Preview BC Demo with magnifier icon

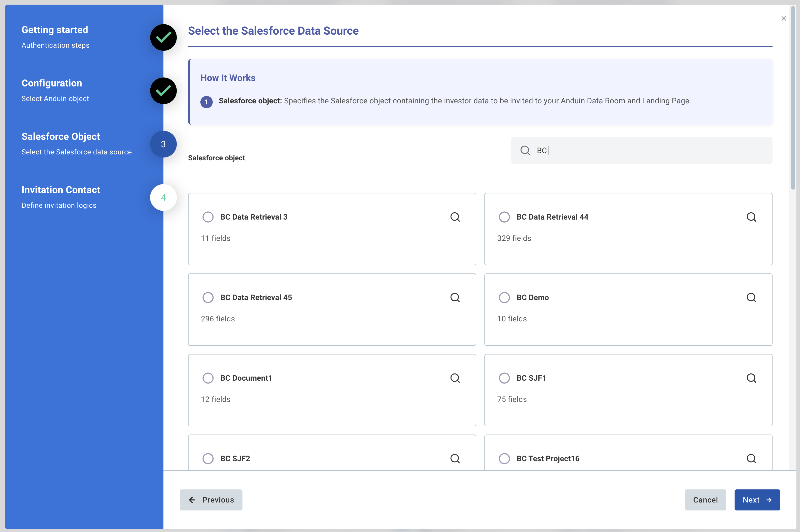[751, 298]
